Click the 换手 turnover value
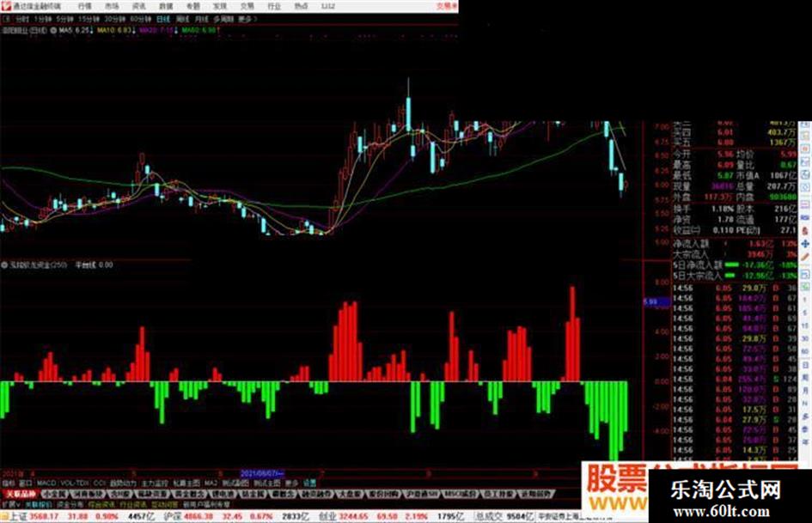 click(723, 209)
